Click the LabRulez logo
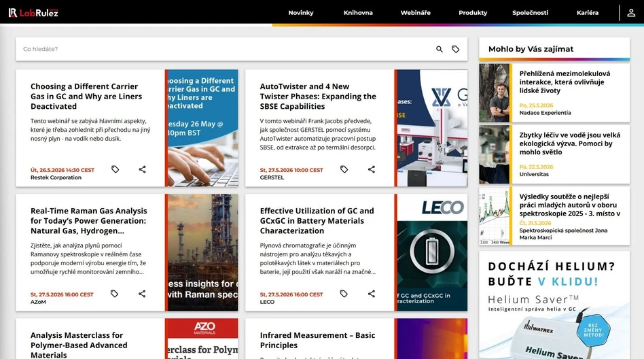This screenshot has width=644, height=359. (33, 13)
